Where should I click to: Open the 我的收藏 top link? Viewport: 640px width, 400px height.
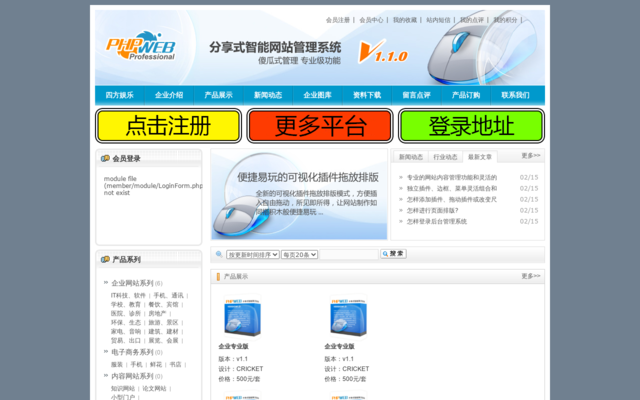pyautogui.click(x=405, y=20)
